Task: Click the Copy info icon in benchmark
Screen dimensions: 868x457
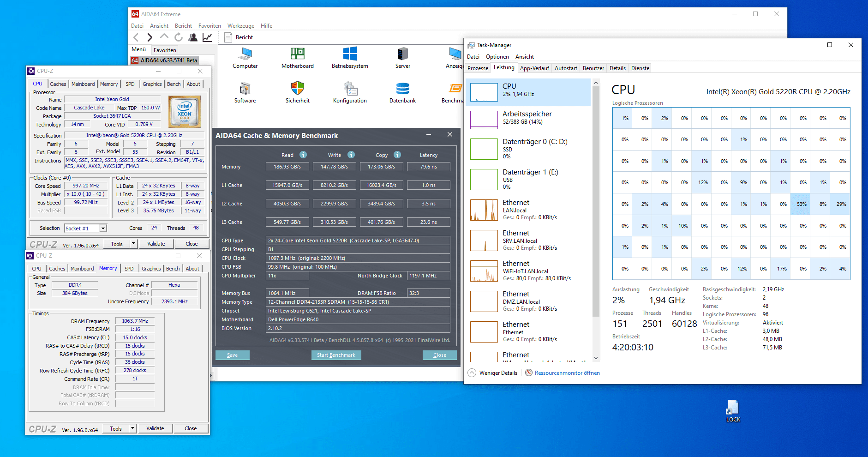Action: (397, 155)
